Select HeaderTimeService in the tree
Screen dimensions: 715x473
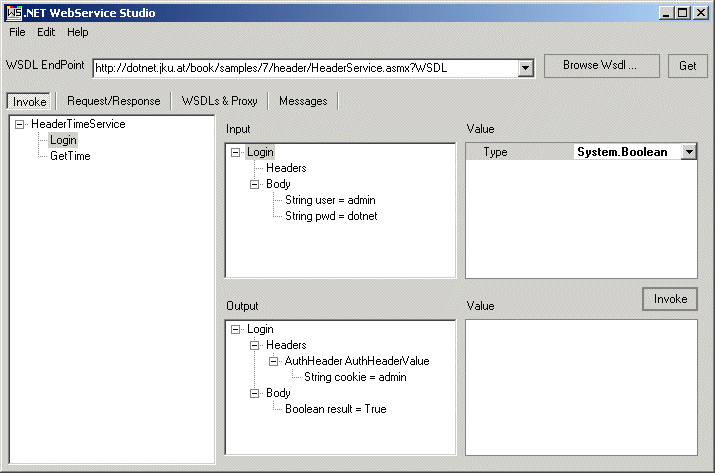[78, 124]
